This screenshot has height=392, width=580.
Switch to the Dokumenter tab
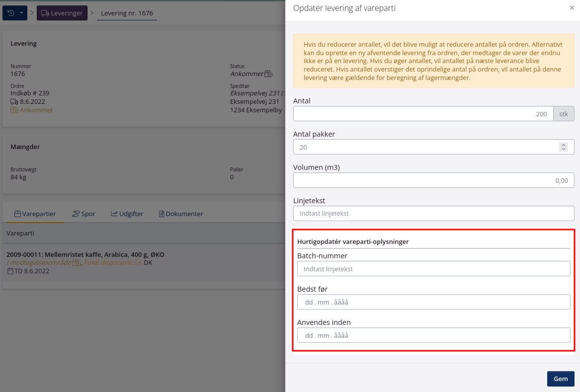tap(181, 214)
